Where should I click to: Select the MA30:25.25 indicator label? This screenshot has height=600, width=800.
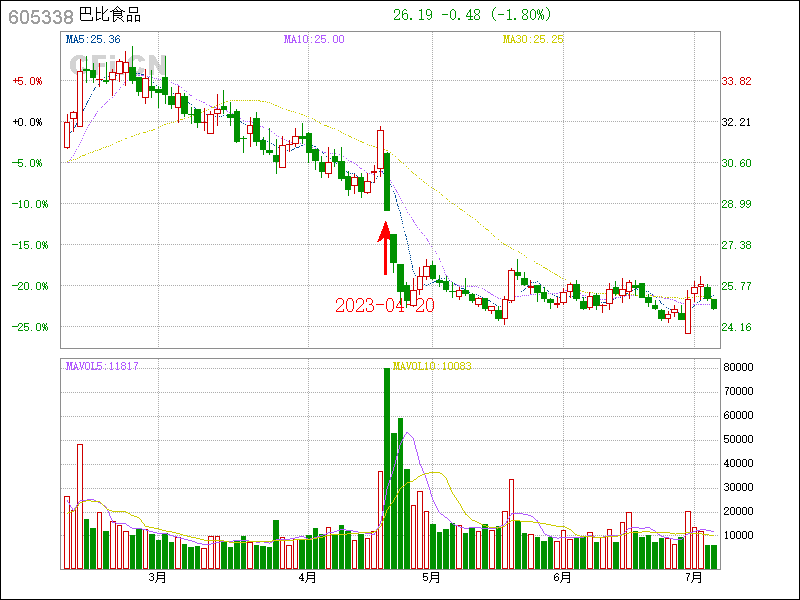coord(533,39)
